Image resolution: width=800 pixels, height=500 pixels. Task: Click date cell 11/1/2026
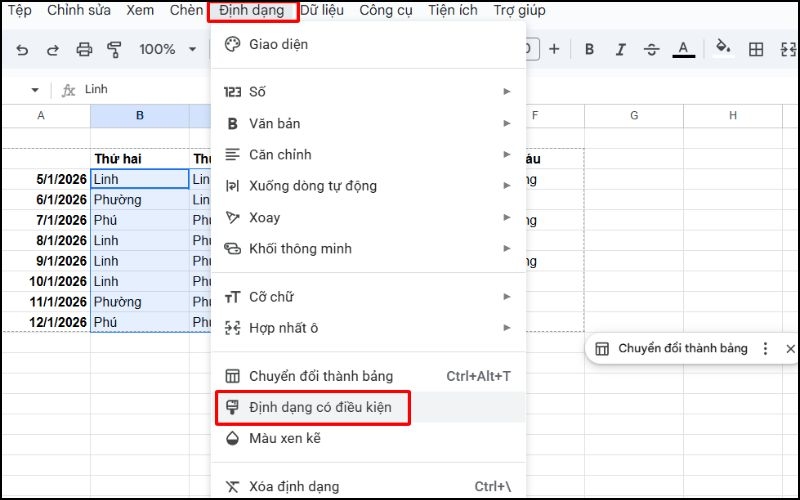pyautogui.click(x=46, y=302)
